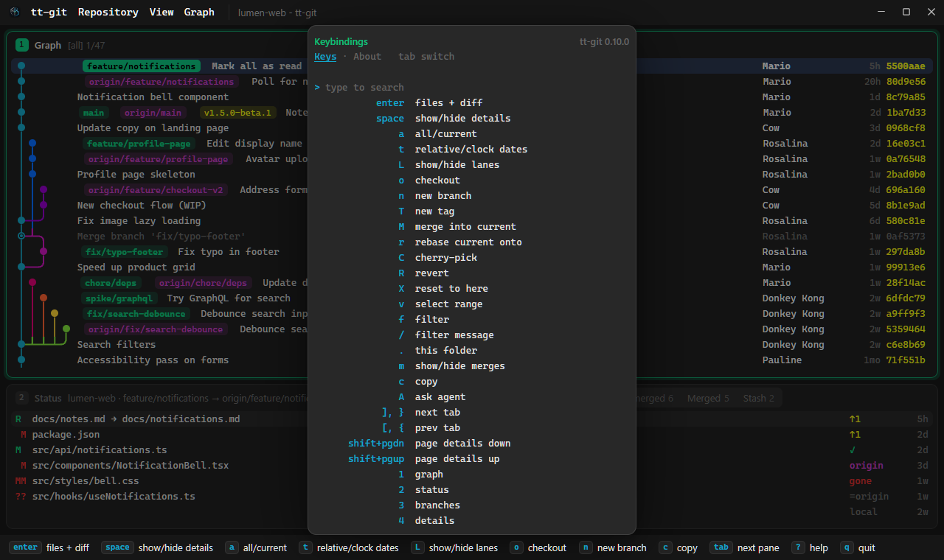Open the View menu
The height and width of the screenshot is (560, 944).
162,12
